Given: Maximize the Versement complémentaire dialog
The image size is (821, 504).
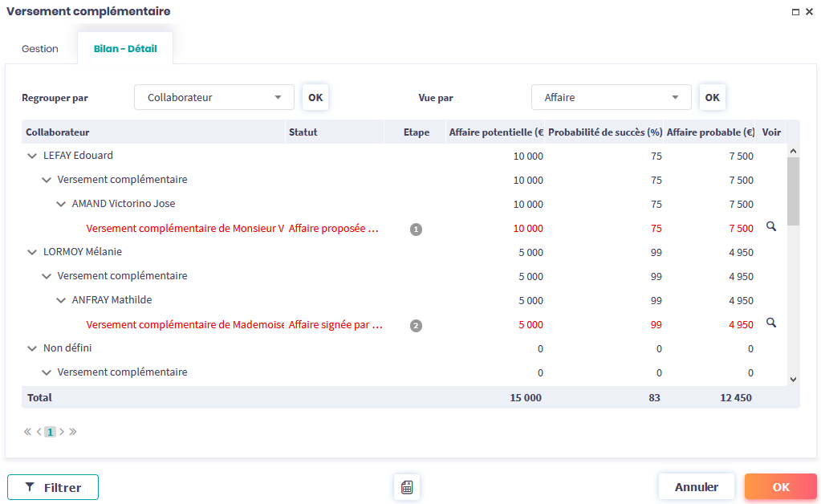Looking at the screenshot, I should (x=795, y=12).
